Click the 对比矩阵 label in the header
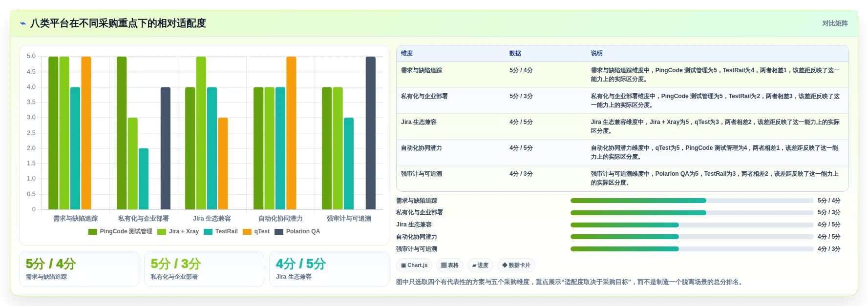Viewport: 868px width, 306px height. pyautogui.click(x=835, y=23)
